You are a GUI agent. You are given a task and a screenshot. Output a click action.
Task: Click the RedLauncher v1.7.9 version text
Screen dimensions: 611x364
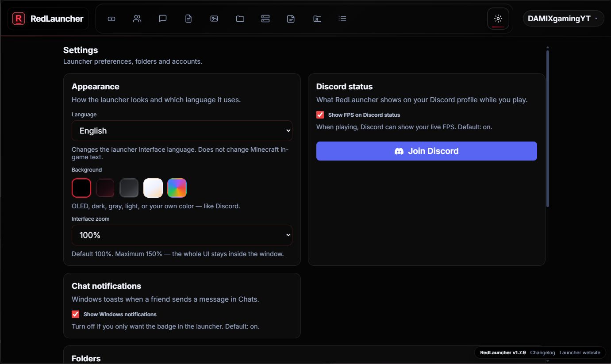[x=503, y=353]
